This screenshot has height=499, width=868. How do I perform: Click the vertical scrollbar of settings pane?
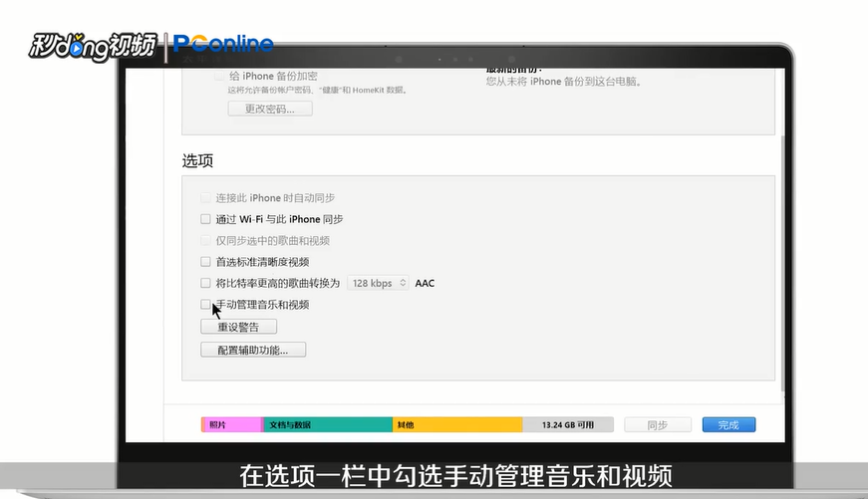click(782, 263)
